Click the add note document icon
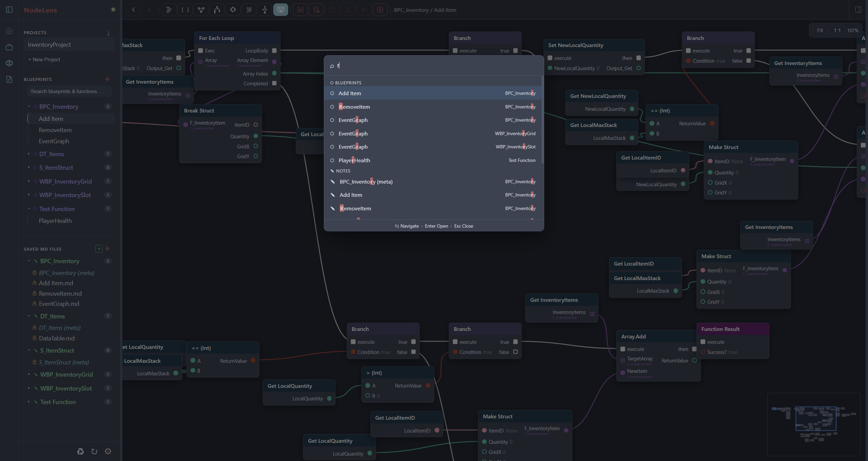 pos(316,10)
